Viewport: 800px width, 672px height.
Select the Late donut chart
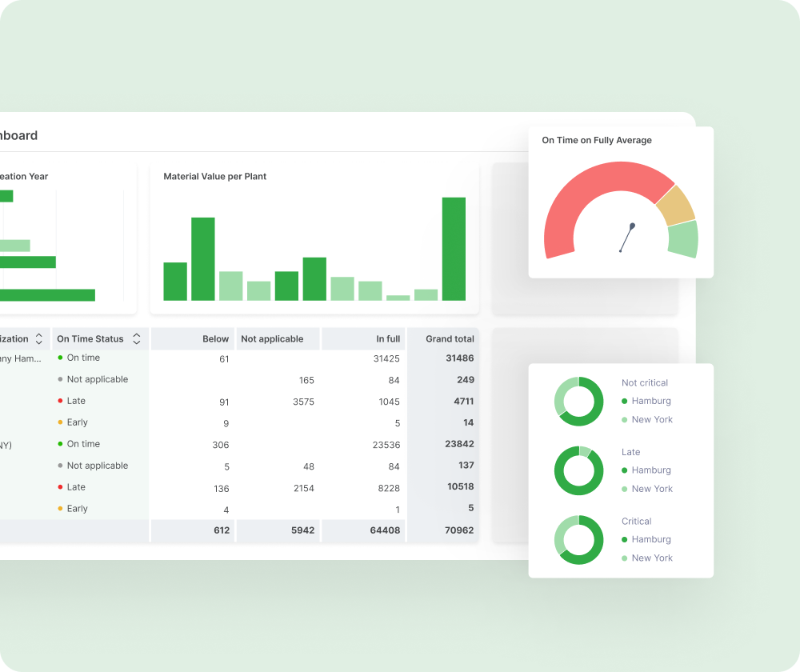coord(578,470)
